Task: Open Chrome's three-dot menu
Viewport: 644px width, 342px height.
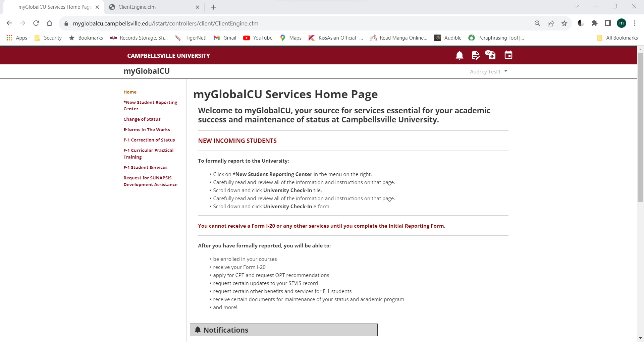Action: (635, 23)
